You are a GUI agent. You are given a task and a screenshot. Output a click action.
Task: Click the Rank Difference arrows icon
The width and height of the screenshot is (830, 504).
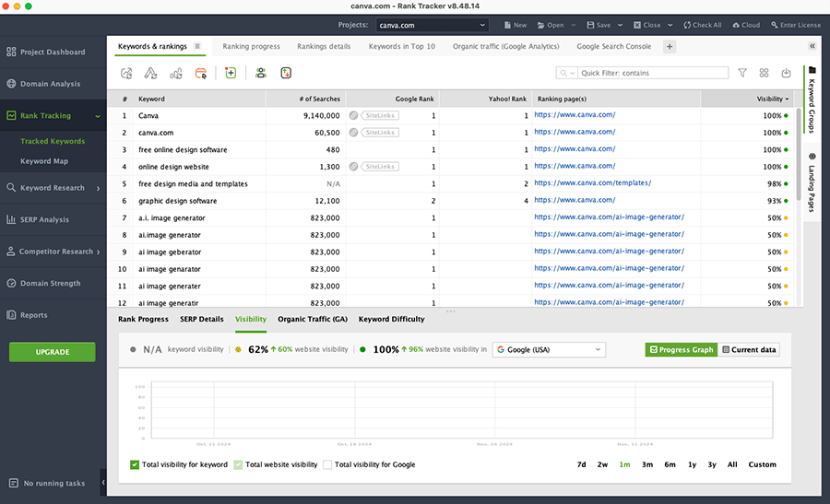(286, 73)
